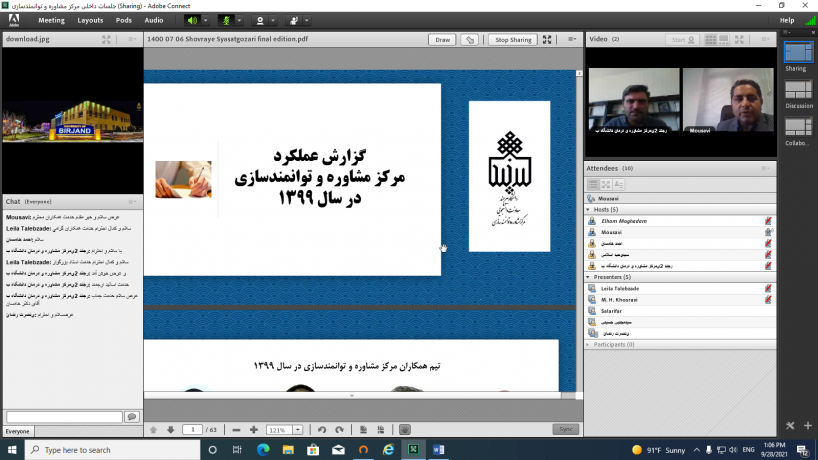The height and width of the screenshot is (460, 818).
Task: Toggle the speaker audio icon
Action: tap(193, 20)
